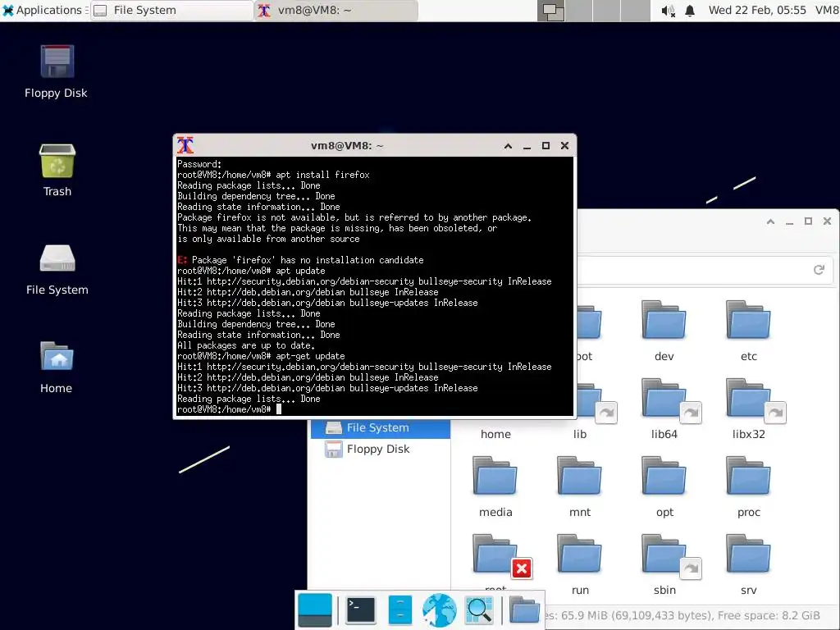840x630 pixels.
Task: Select the mnt folder
Action: pos(580,486)
